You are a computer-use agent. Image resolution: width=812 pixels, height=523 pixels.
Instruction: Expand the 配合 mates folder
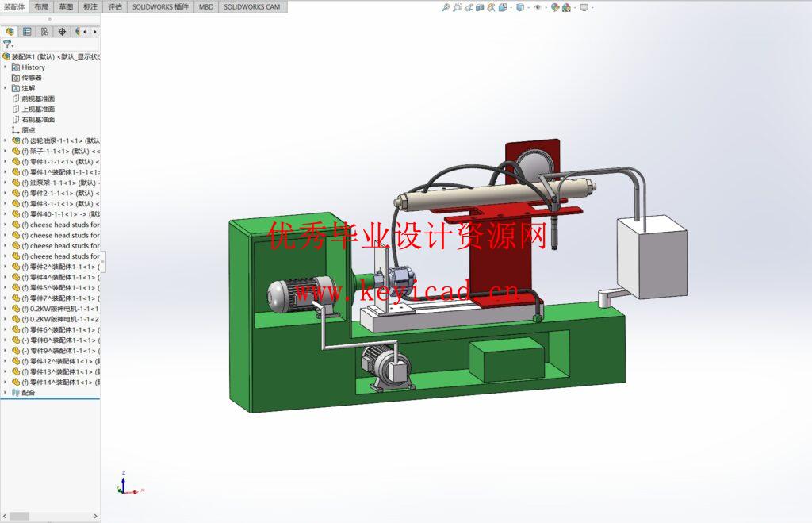coord(5,392)
